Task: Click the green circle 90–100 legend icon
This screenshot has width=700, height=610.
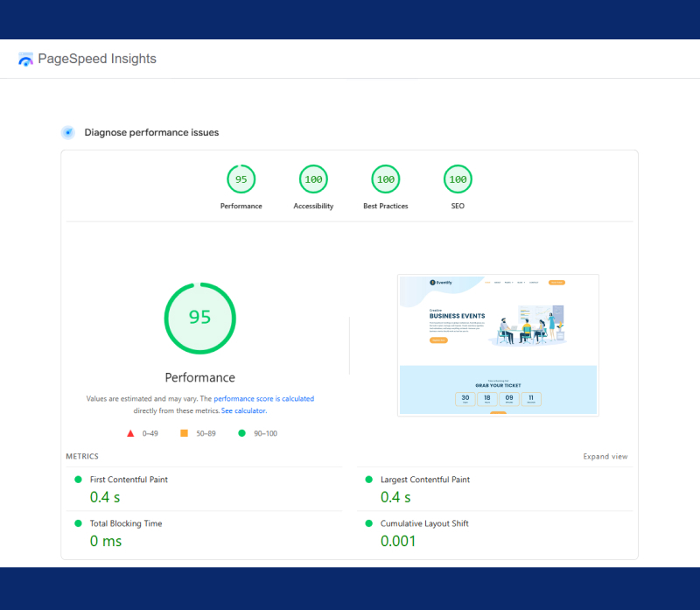Action: [241, 433]
